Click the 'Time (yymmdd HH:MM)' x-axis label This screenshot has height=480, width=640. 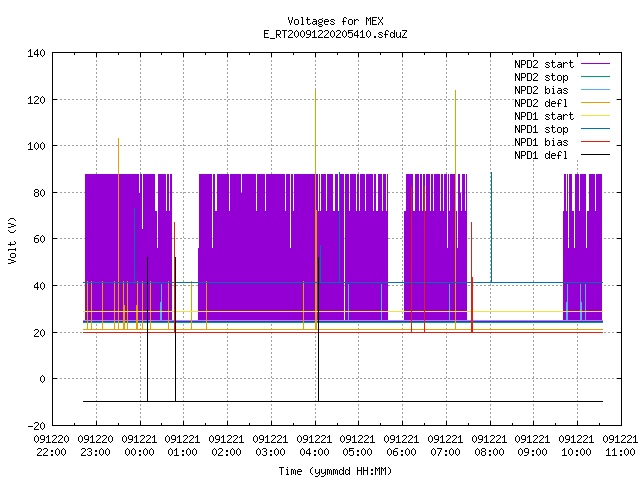click(x=335, y=471)
